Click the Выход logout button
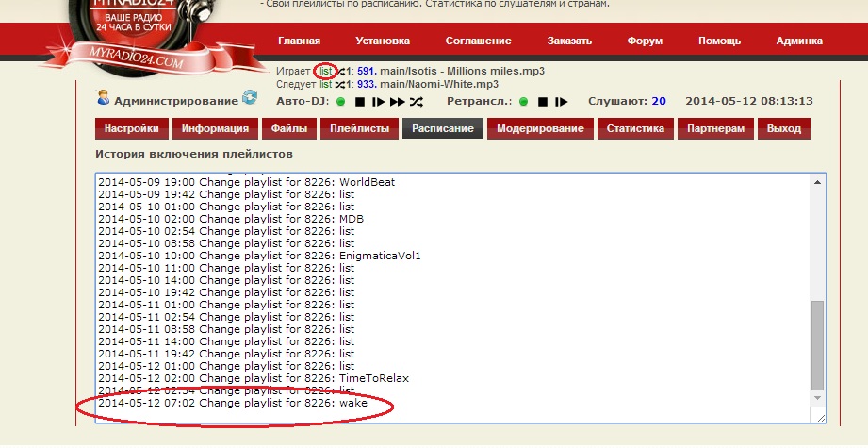 (784, 128)
